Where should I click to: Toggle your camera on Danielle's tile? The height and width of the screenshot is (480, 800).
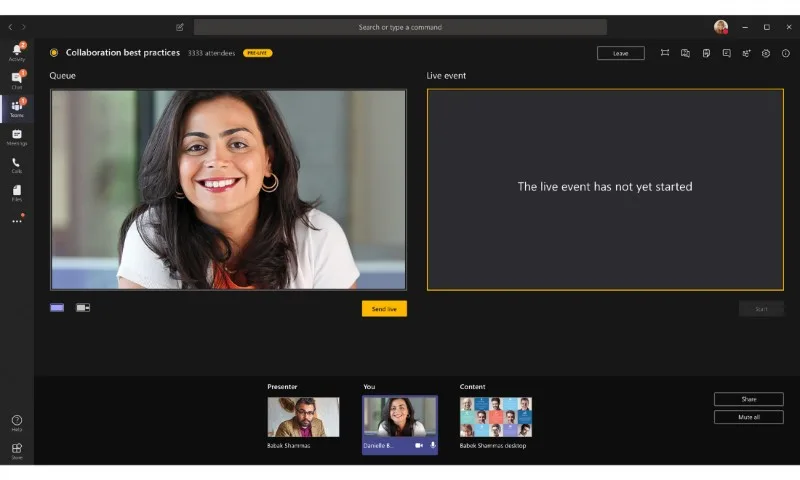[419, 445]
